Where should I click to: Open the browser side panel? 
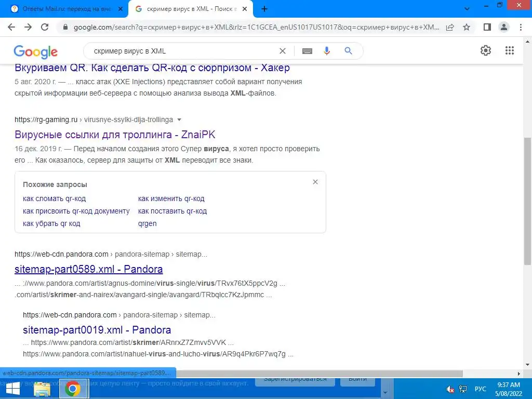coord(487,27)
